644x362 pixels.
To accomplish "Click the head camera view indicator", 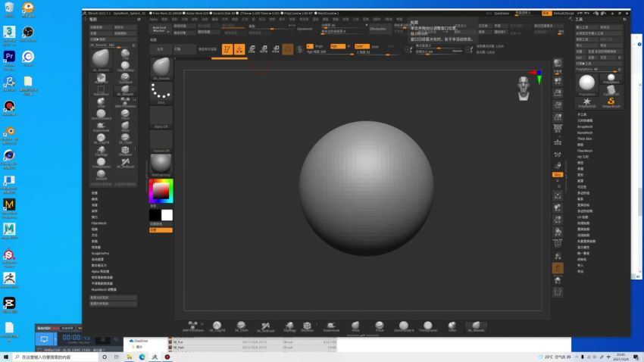I will tap(524, 88).
